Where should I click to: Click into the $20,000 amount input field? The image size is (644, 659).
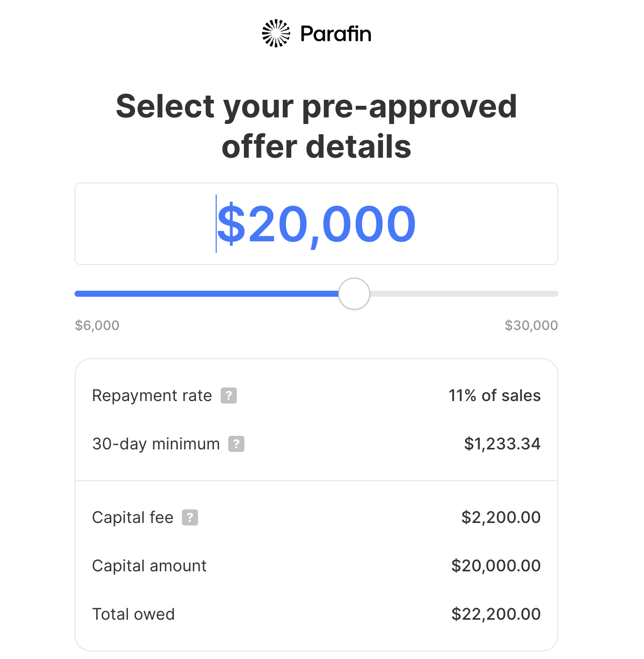(316, 224)
